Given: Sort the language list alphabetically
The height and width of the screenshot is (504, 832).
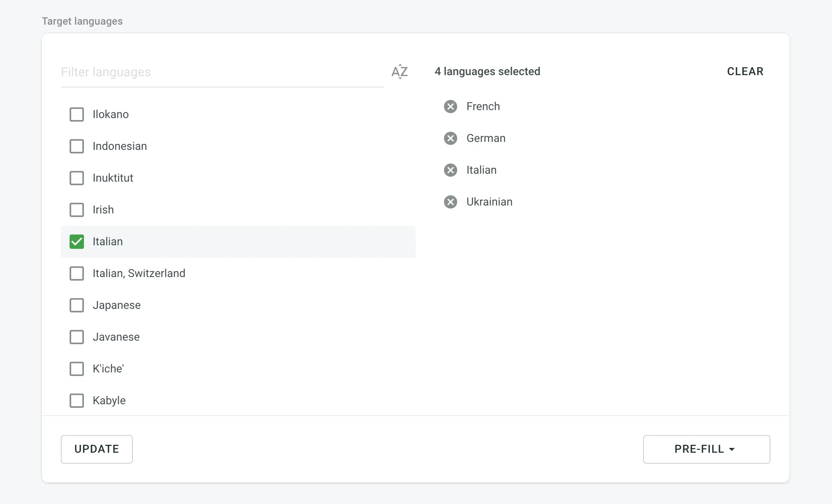Looking at the screenshot, I should pyautogui.click(x=399, y=72).
